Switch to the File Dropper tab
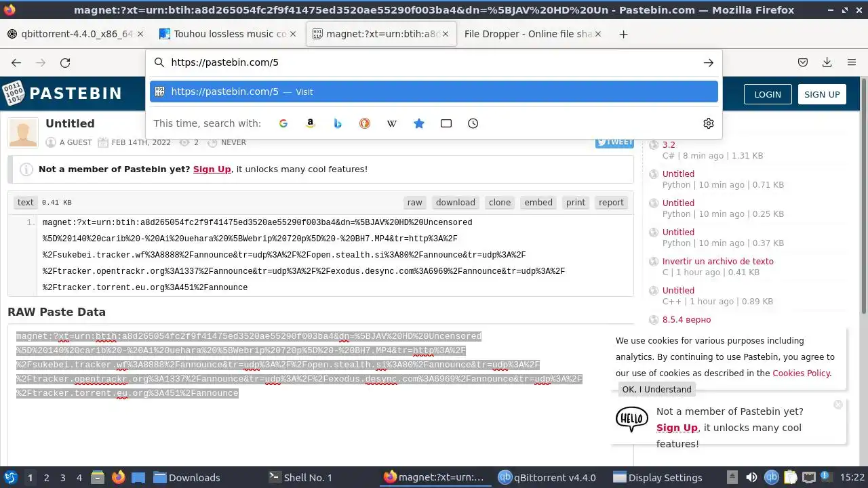This screenshot has width=868, height=488. pyautogui.click(x=533, y=34)
